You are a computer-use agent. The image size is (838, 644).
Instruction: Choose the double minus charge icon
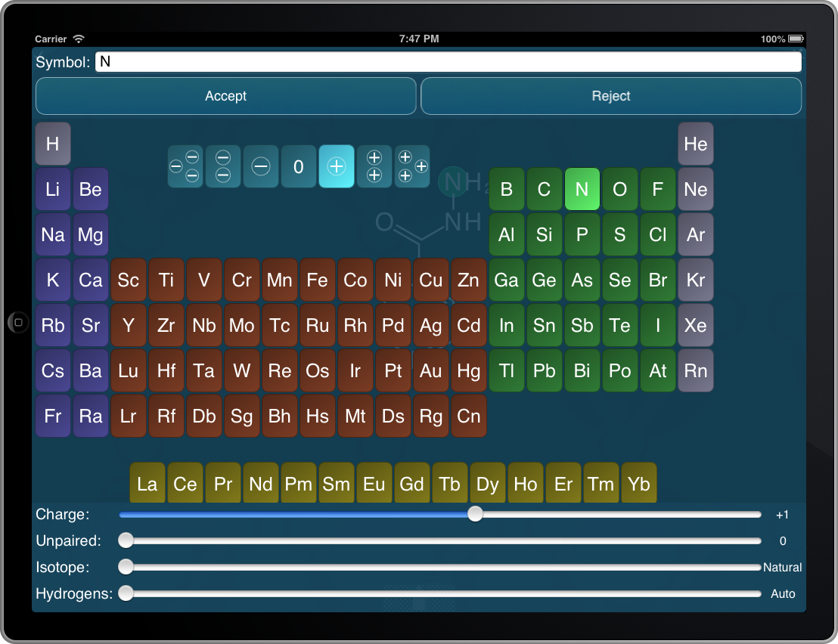pos(223,166)
